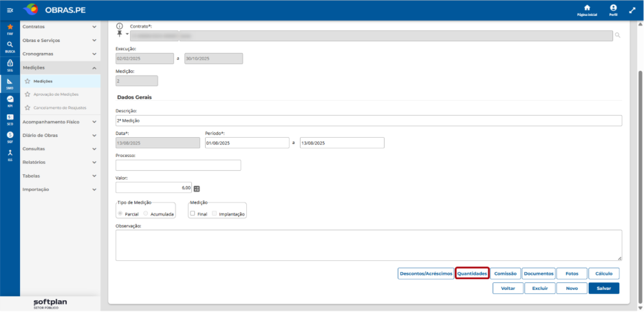Expand the Relatórios menu section

click(60, 162)
